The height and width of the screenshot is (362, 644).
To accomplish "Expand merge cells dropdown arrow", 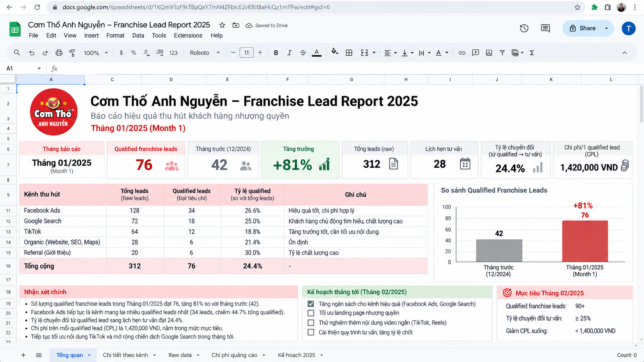I will (x=374, y=53).
